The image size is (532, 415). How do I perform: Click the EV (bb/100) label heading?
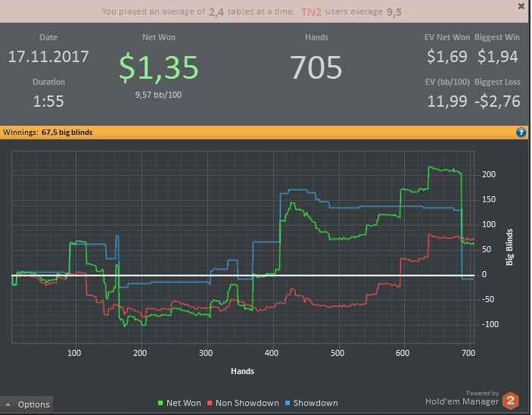coord(447,83)
